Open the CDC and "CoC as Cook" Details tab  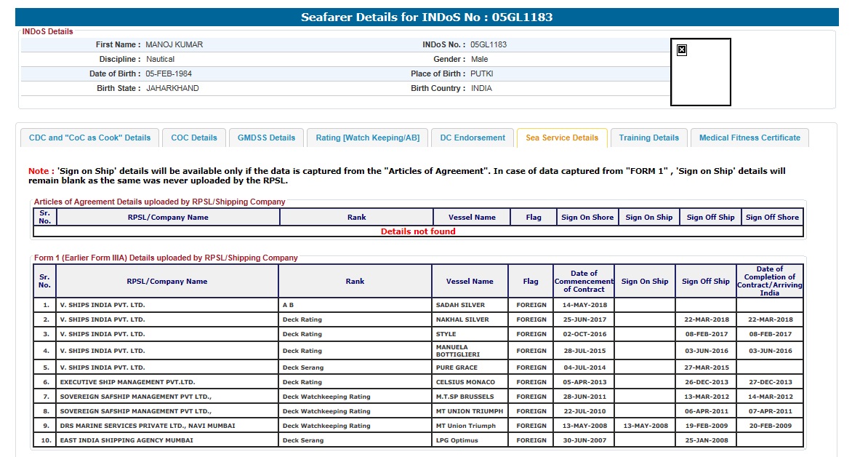coord(89,138)
